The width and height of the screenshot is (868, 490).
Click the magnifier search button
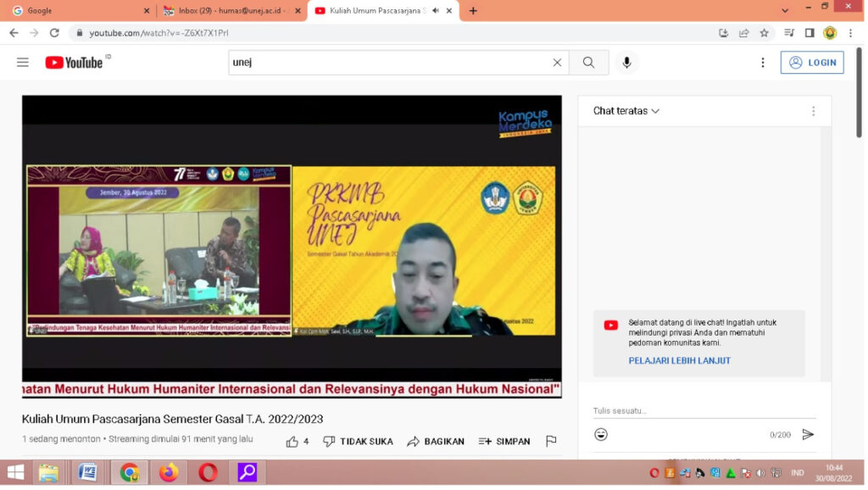pos(588,63)
